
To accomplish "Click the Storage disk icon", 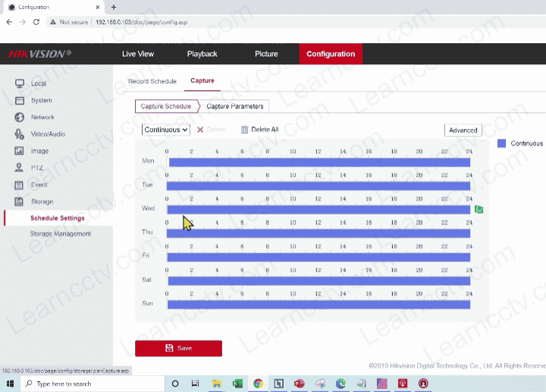I will click(20, 202).
